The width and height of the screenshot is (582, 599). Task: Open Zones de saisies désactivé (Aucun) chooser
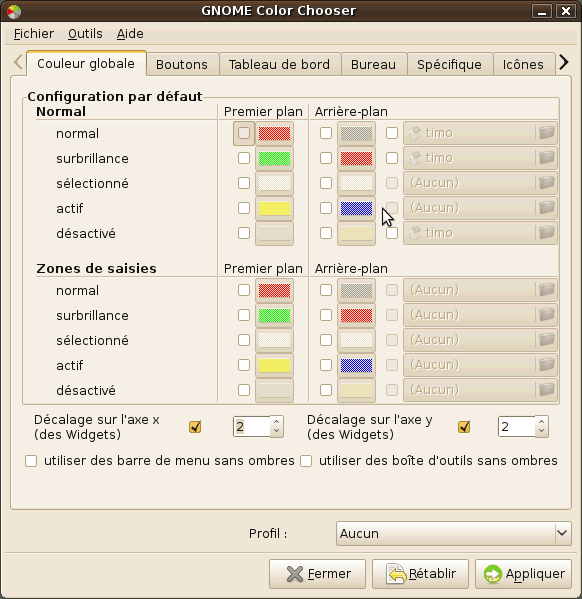point(480,390)
